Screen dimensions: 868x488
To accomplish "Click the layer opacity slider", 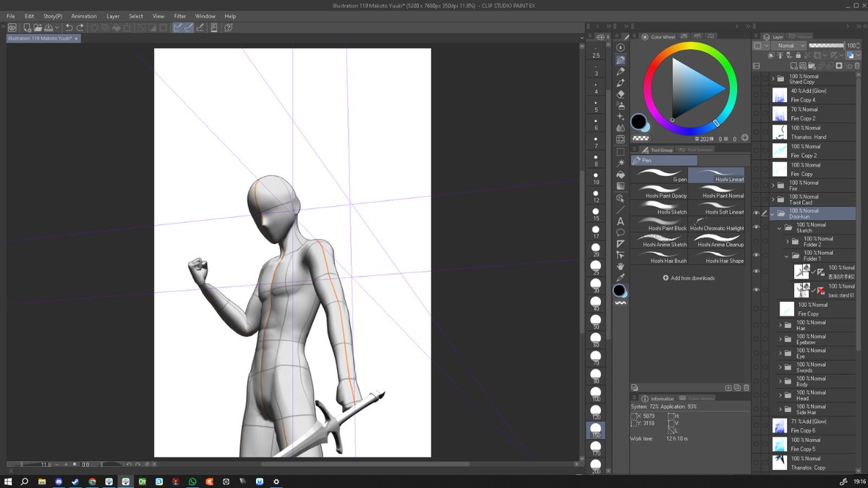I will (827, 46).
